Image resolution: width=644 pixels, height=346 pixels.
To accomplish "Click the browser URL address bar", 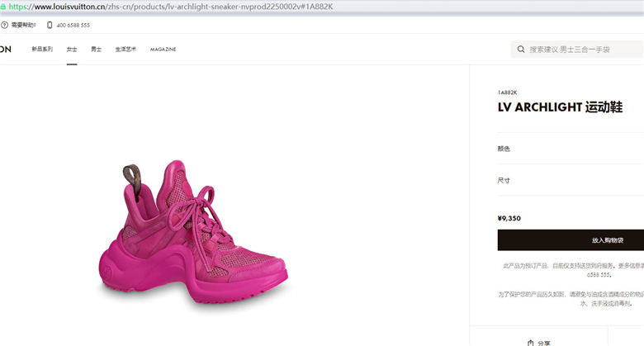I will click(322, 7).
